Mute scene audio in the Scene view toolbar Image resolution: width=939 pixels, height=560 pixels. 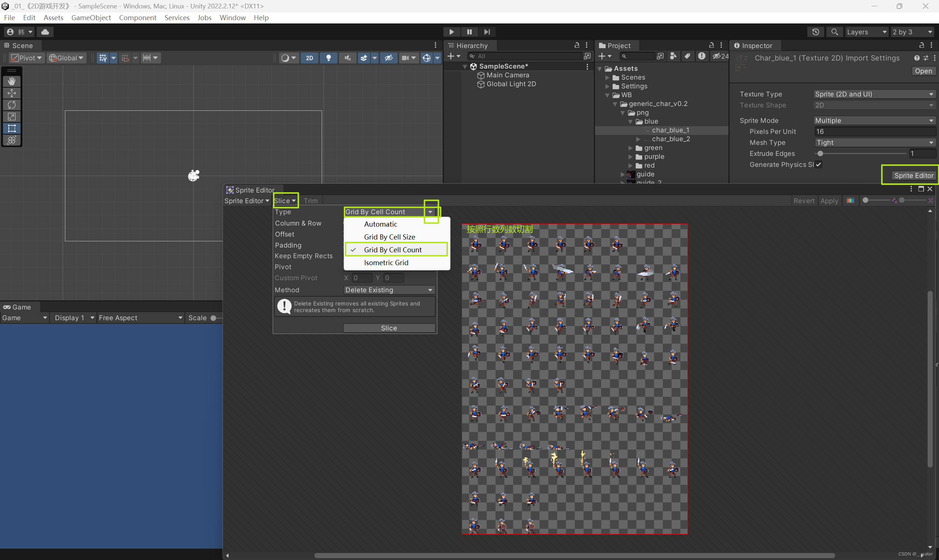pyautogui.click(x=347, y=58)
